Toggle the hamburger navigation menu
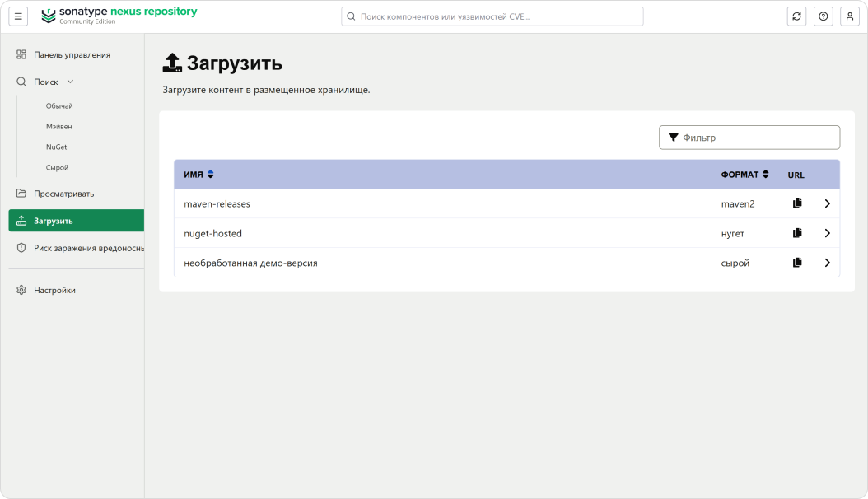The height and width of the screenshot is (499, 868). tap(18, 16)
